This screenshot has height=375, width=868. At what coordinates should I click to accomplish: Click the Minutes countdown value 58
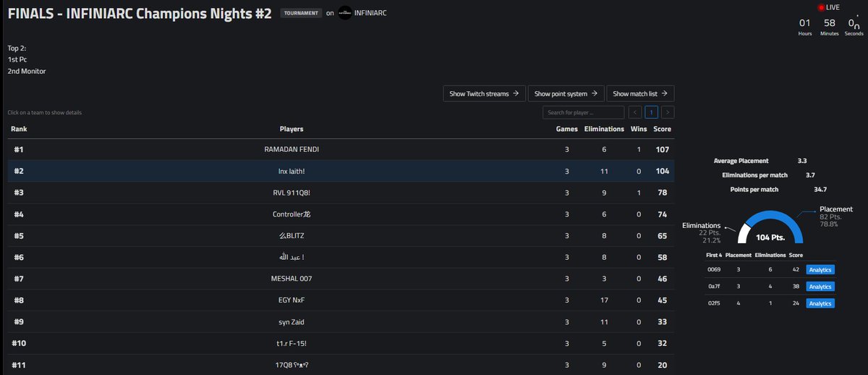coord(830,23)
